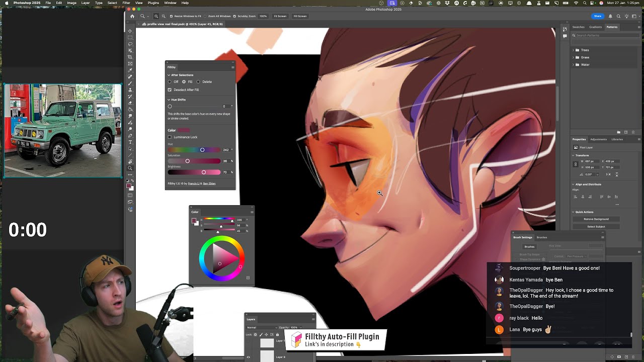Select the Crop tool
This screenshot has height=362, width=644.
(130, 57)
